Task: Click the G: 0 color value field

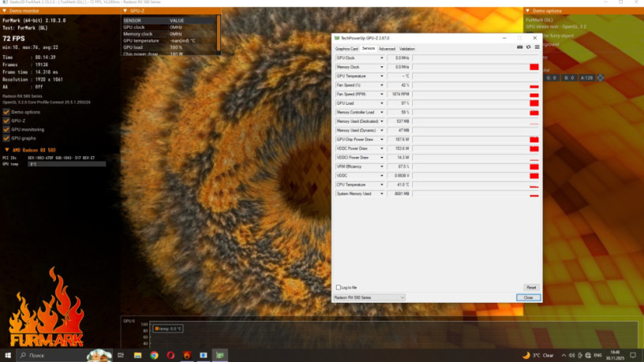Action: tap(551, 77)
